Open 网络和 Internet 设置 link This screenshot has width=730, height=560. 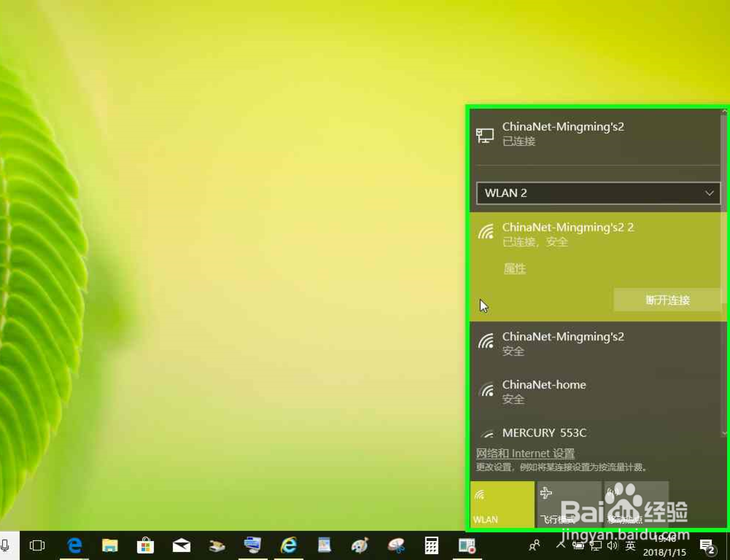click(525, 453)
